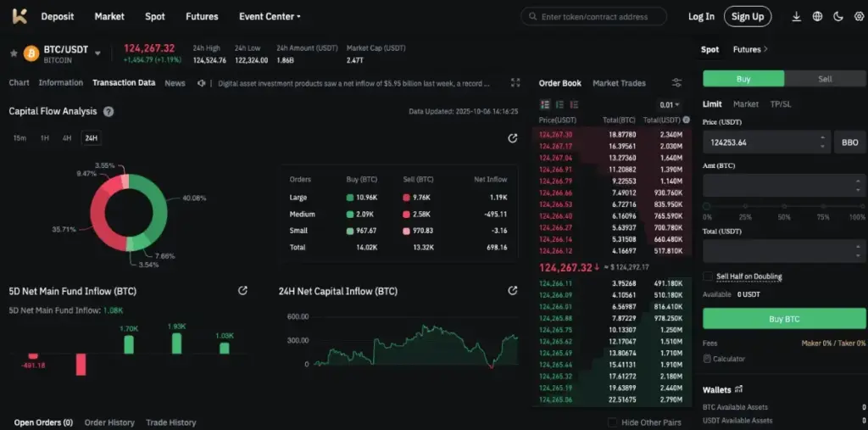Open the News tab

[175, 83]
